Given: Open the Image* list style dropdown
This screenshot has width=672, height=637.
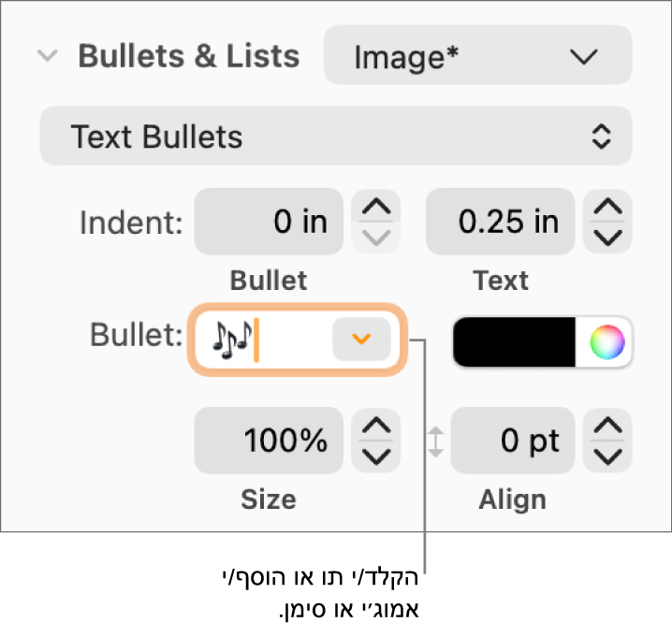Looking at the screenshot, I should (x=477, y=57).
